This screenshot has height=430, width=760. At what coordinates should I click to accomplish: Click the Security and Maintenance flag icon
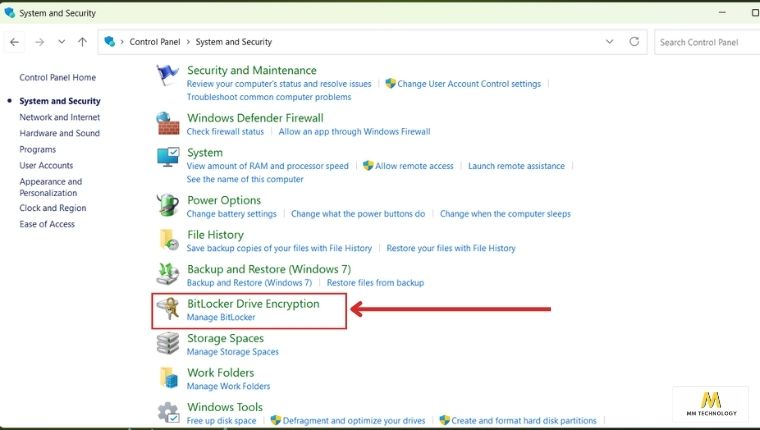tap(167, 76)
